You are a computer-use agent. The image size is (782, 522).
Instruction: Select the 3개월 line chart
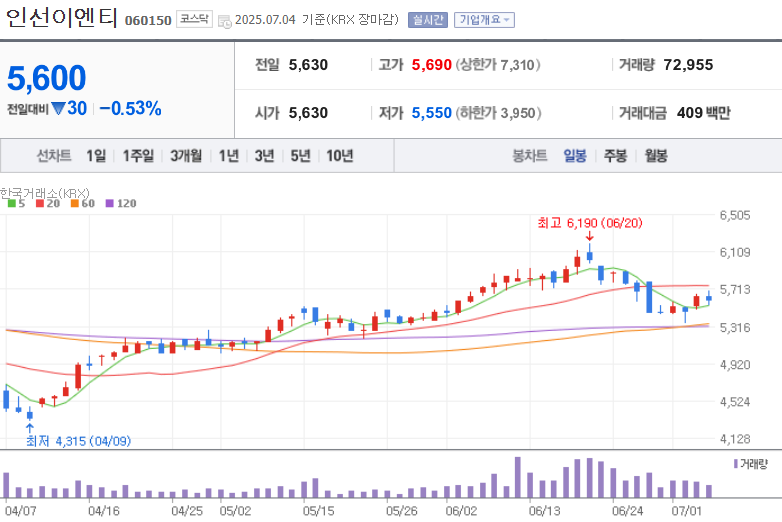(186, 156)
